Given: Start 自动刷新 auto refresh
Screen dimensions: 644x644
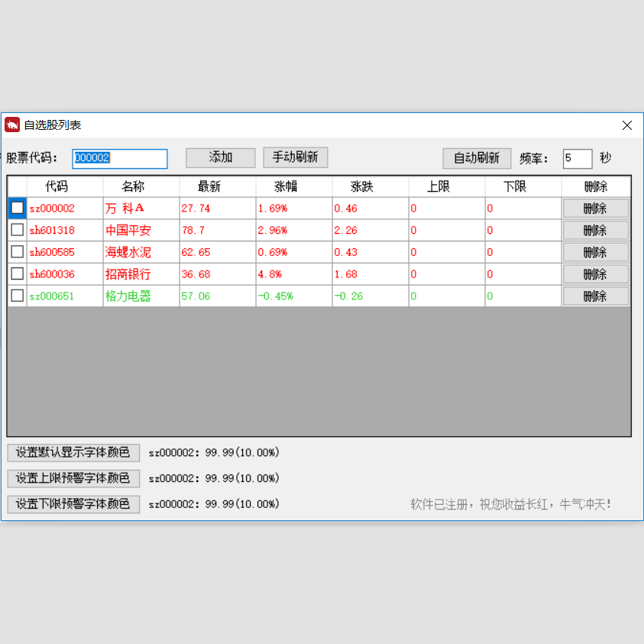Looking at the screenshot, I should pyautogui.click(x=477, y=158).
